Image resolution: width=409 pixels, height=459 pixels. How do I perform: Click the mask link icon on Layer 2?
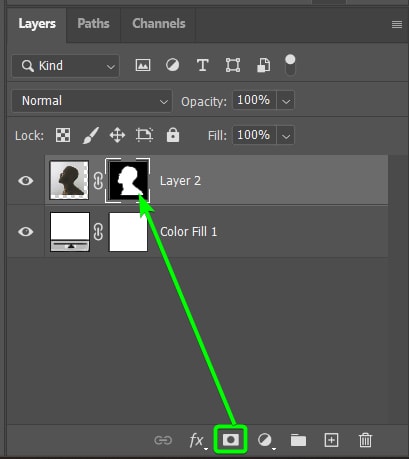click(98, 181)
